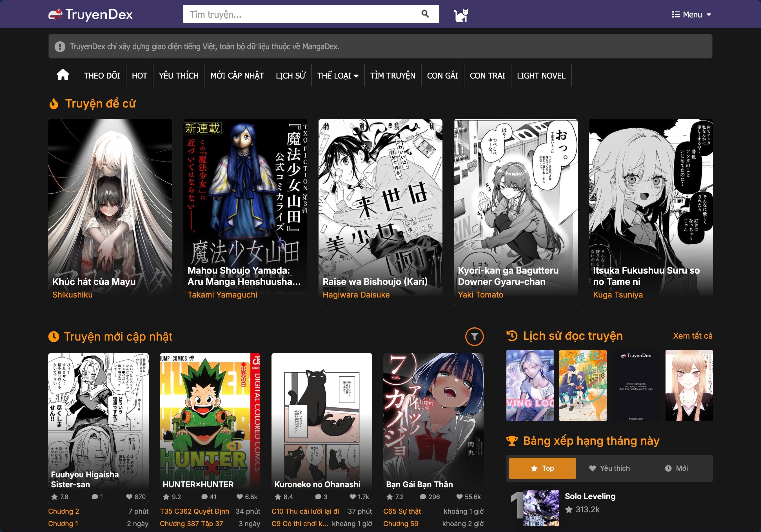Click the search magnifier icon
Viewport: 761px width, 532px height.
(425, 14)
